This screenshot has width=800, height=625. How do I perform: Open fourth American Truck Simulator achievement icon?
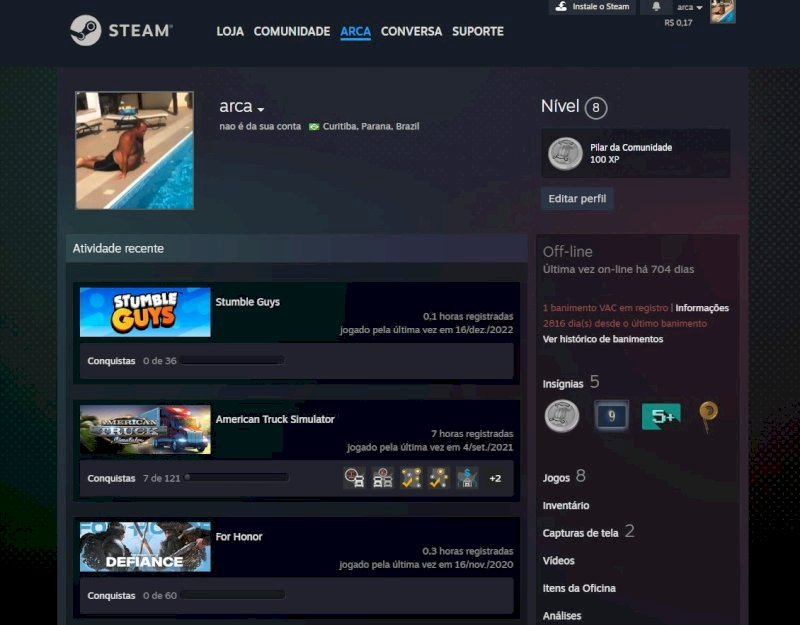click(x=439, y=478)
